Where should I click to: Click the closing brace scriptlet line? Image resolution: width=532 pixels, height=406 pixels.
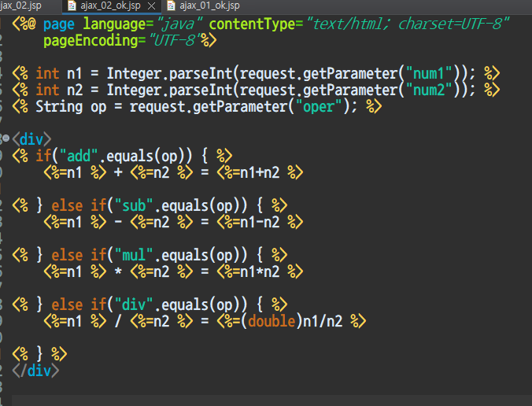click(x=39, y=354)
